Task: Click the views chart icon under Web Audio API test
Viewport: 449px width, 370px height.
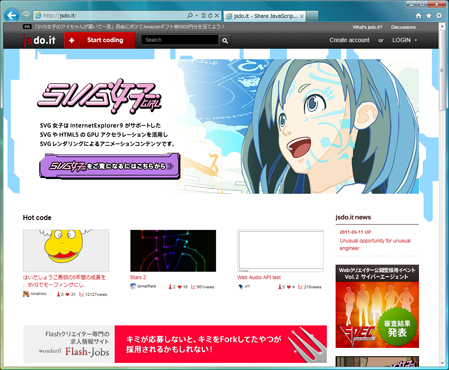Action: (x=300, y=287)
